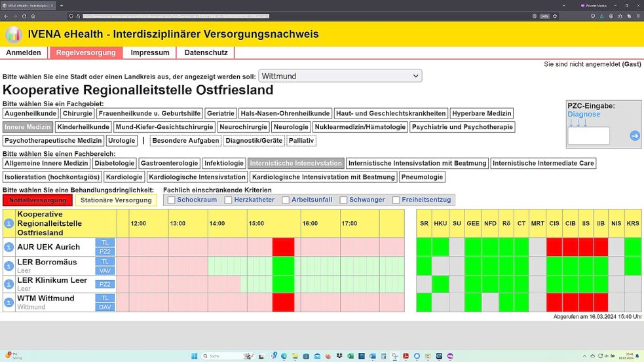The image size is (644, 362).
Task: Click the browser address bar URL
Action: point(176,16)
